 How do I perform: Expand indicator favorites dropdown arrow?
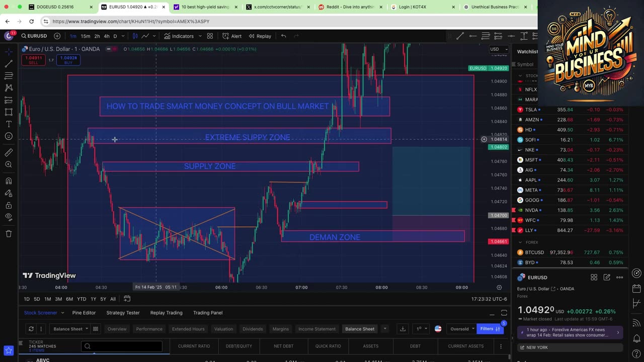[200, 36]
